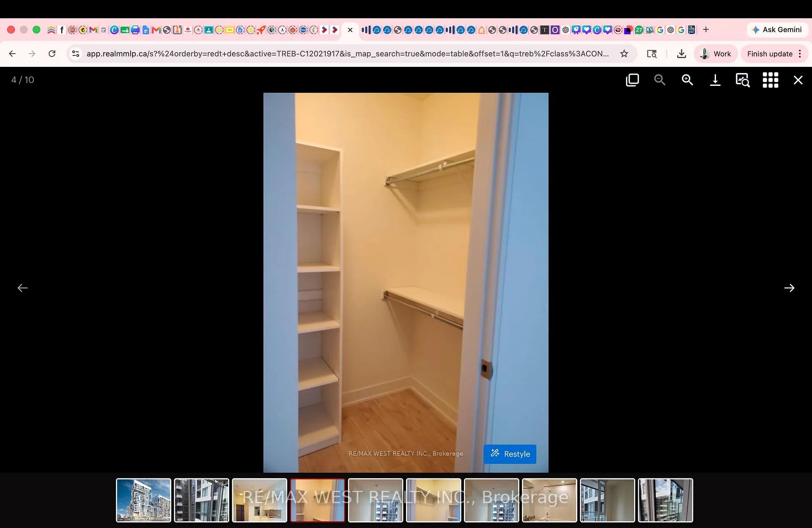
Task: Click the address bar URL
Action: click(x=348, y=54)
